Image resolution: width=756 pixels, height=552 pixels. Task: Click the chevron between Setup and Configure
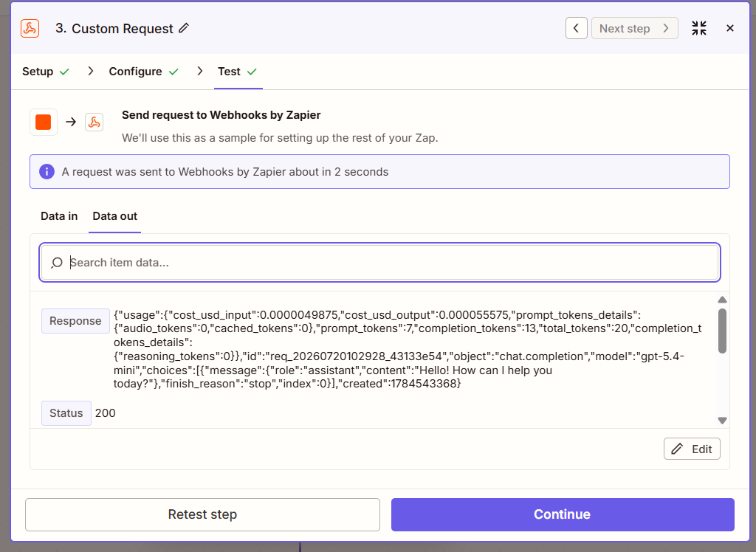pos(90,72)
